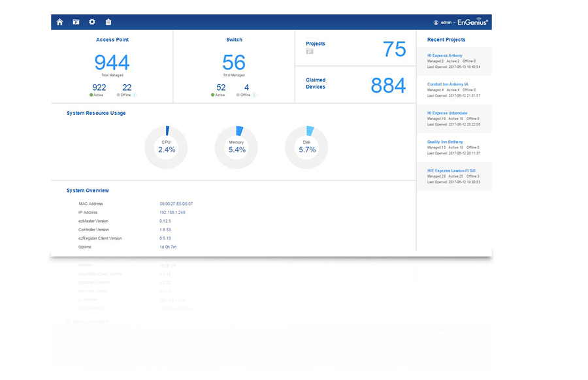This screenshot has width=588, height=380.
Task: Click the CPU usage donut gauge
Action: coord(166,148)
